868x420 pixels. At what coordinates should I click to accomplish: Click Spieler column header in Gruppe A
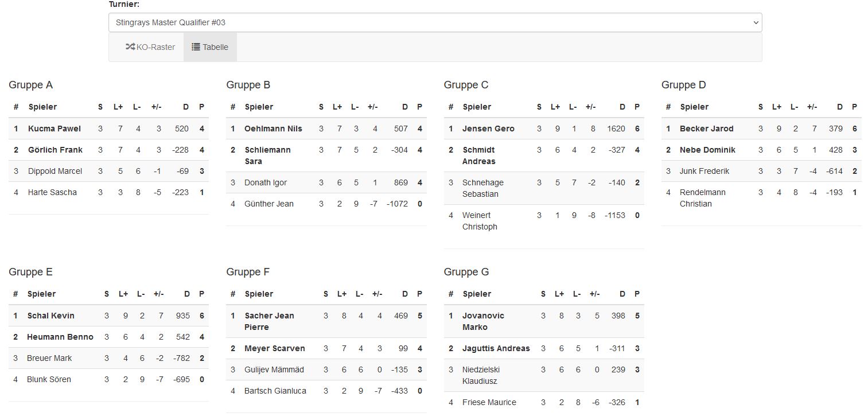coord(42,107)
